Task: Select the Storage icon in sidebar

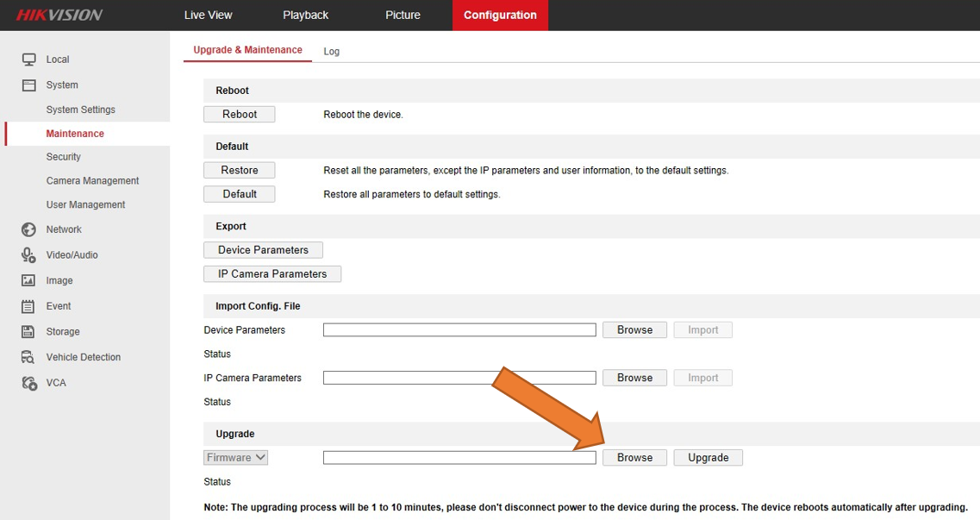Action: tap(28, 331)
